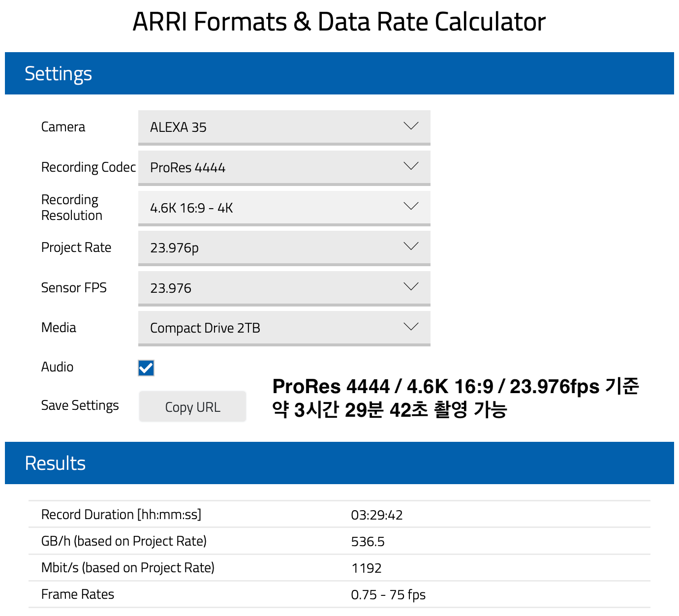This screenshot has width=679, height=616.
Task: Open the Media dropdown showing Compact Drive 2TB
Action: pyautogui.click(x=284, y=328)
